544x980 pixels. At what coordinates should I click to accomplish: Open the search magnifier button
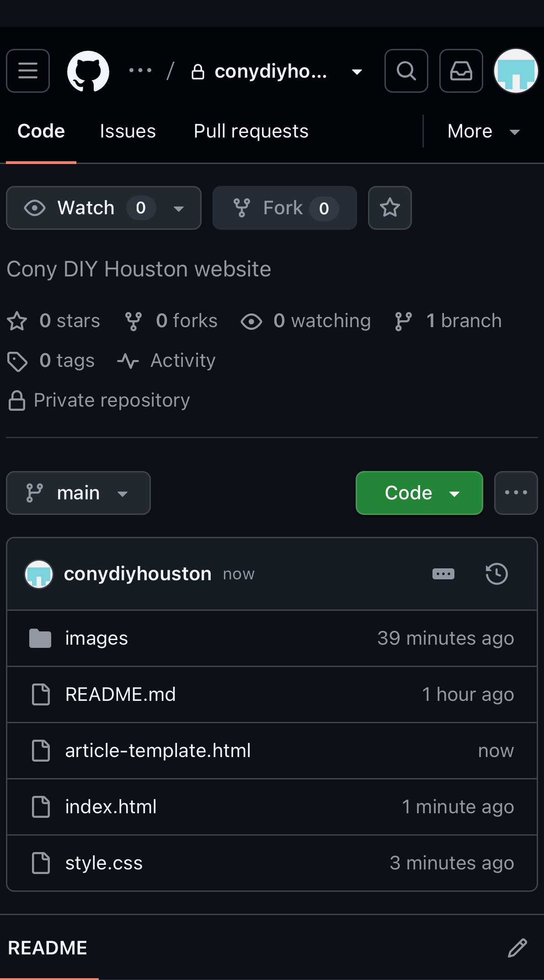406,71
